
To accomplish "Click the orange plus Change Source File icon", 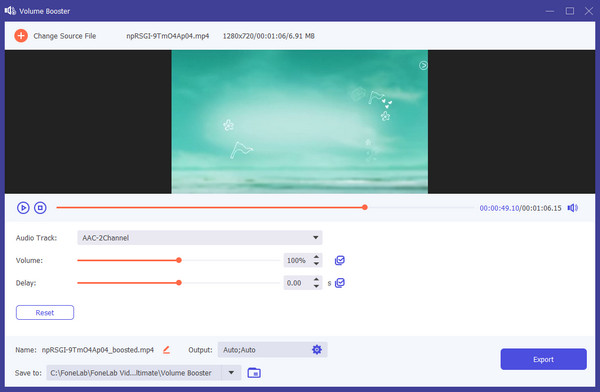I will (21, 36).
